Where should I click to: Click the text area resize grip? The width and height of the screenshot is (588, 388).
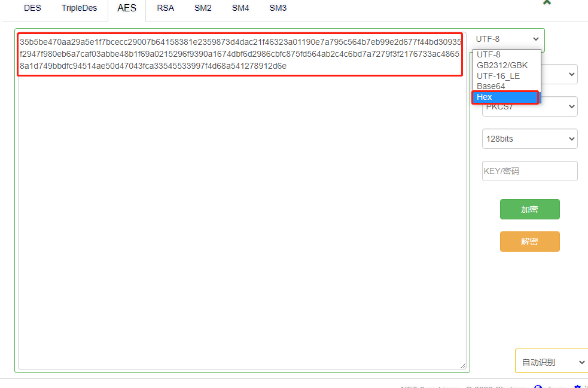coord(463,366)
